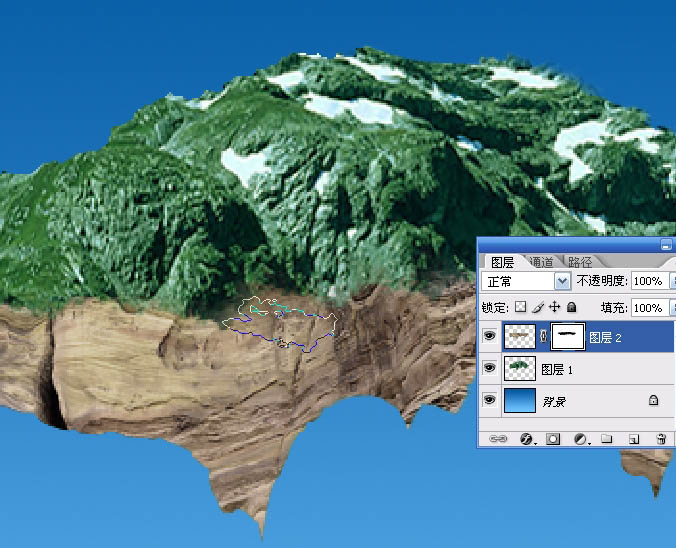Delete layer with the trash icon

661,439
